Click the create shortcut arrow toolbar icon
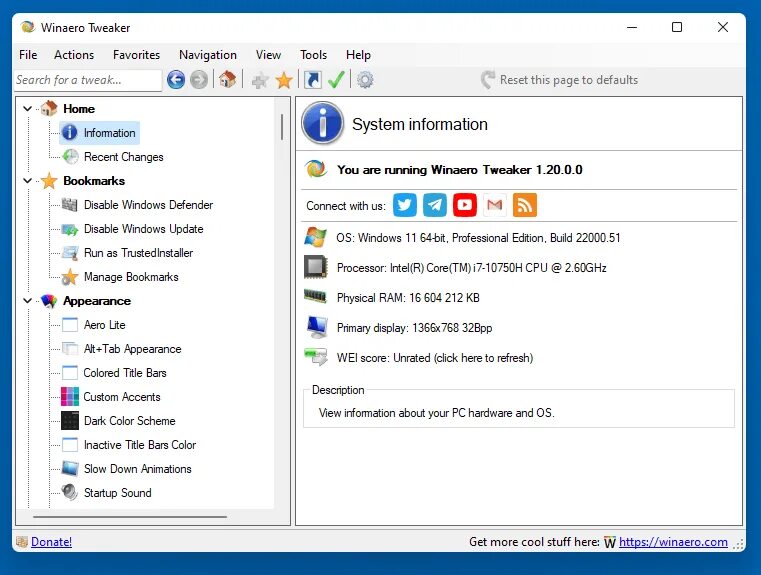 (x=313, y=80)
